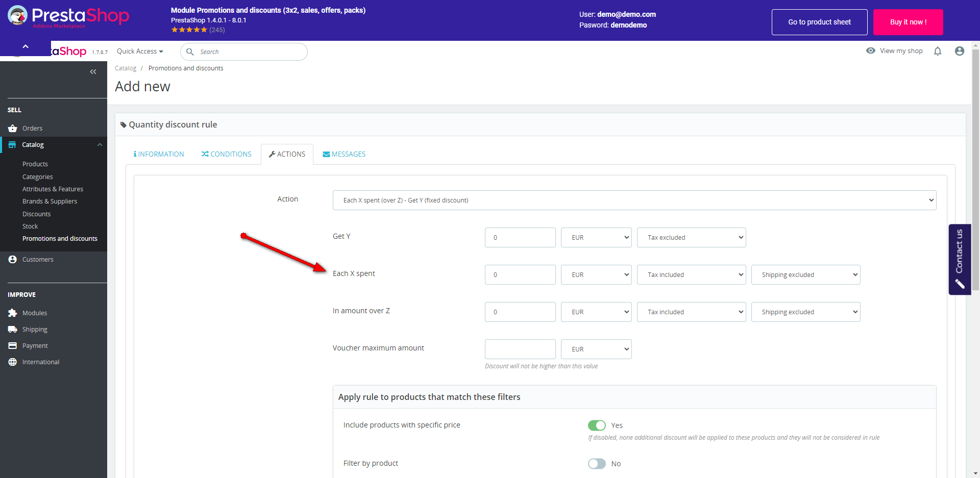Click the Shipping truck icon
This screenshot has height=478, width=980.
pos(13,330)
